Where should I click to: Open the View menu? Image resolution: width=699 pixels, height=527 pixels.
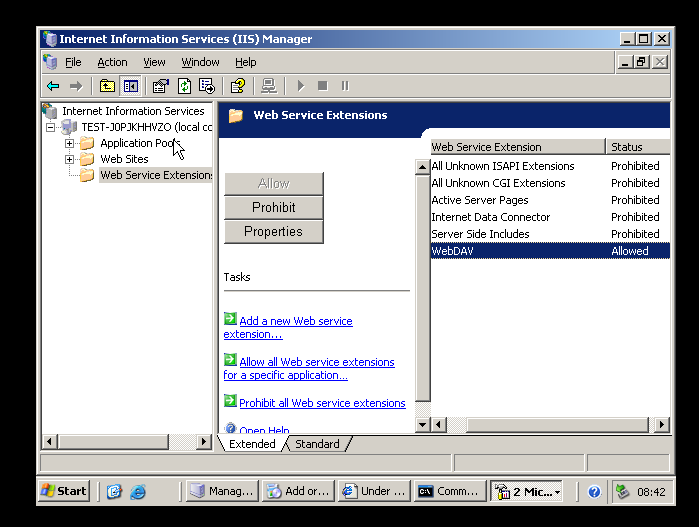pyautogui.click(x=154, y=62)
